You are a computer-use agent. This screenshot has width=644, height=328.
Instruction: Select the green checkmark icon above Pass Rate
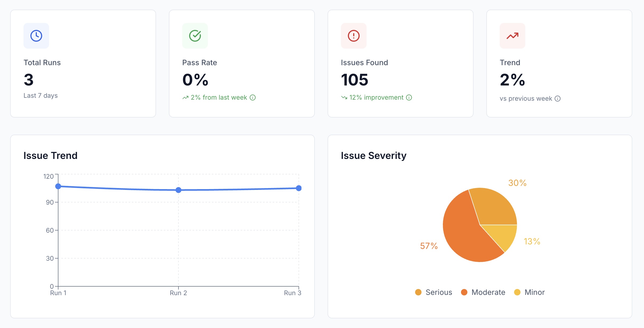195,36
